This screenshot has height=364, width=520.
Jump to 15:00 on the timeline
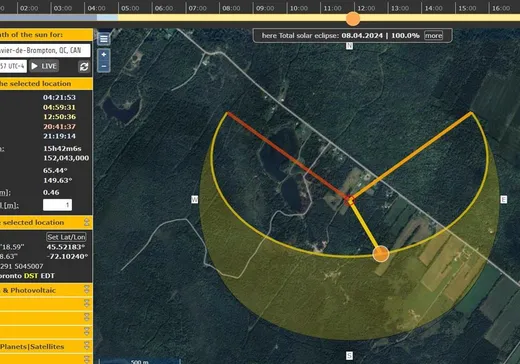[467, 8]
